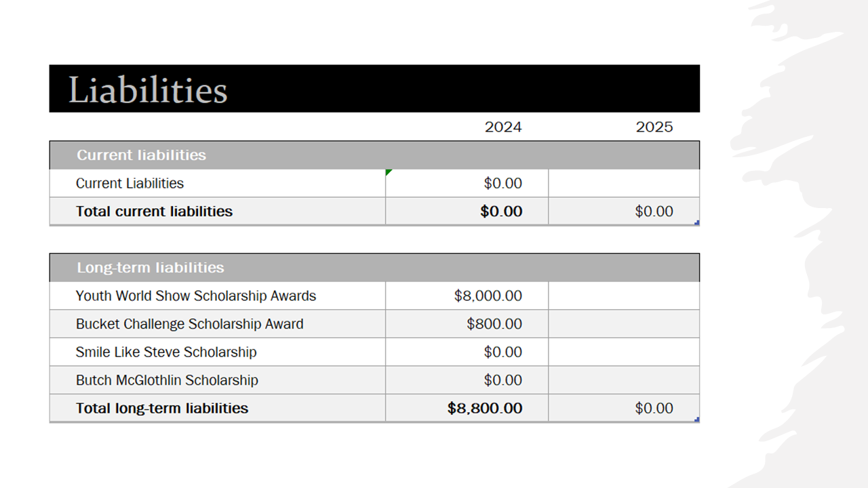Screen dimensions: 868x488
Task: Click the 2025 total long-term liabilities value
Action: click(x=654, y=408)
